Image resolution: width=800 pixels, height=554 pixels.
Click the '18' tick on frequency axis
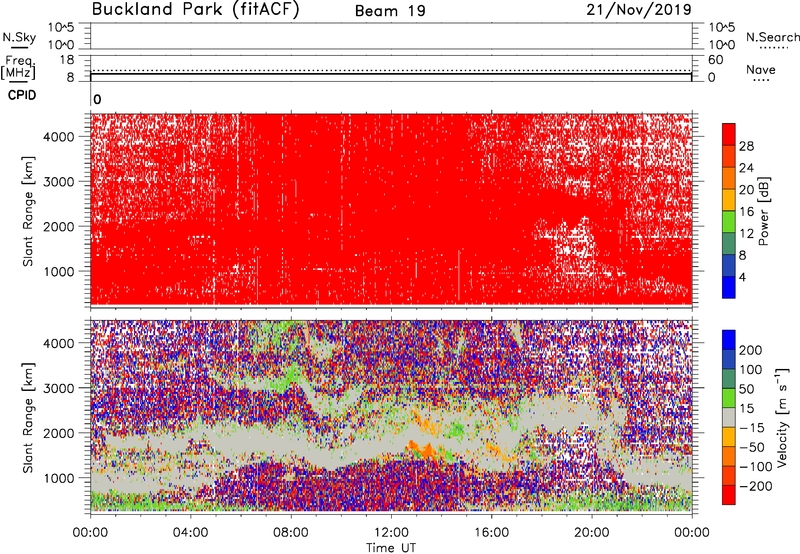click(x=67, y=60)
